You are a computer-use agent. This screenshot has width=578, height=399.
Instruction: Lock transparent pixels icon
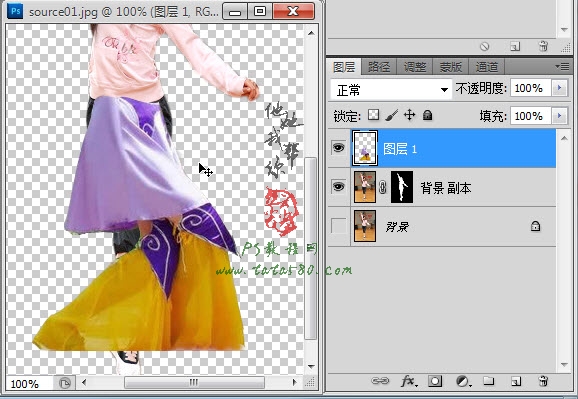coord(373,115)
